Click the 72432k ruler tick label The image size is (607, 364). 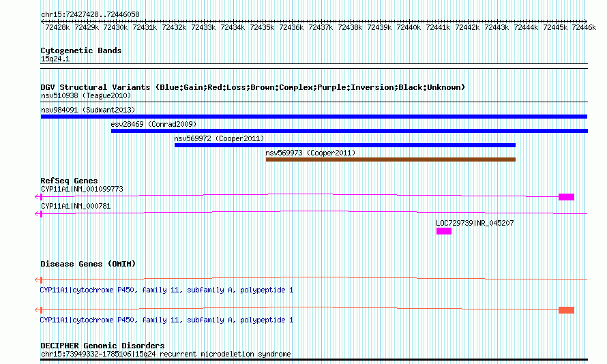click(x=174, y=27)
